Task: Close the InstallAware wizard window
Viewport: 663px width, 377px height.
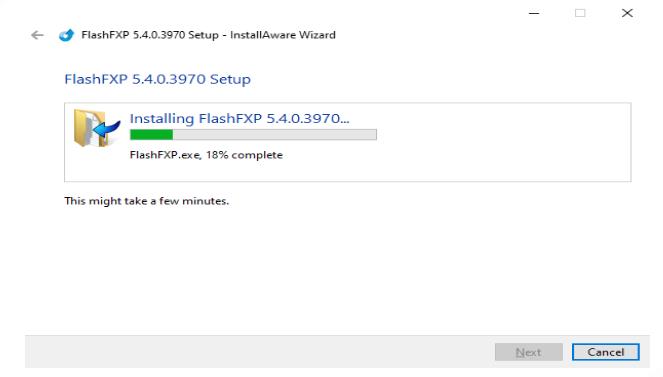Action: [x=627, y=13]
